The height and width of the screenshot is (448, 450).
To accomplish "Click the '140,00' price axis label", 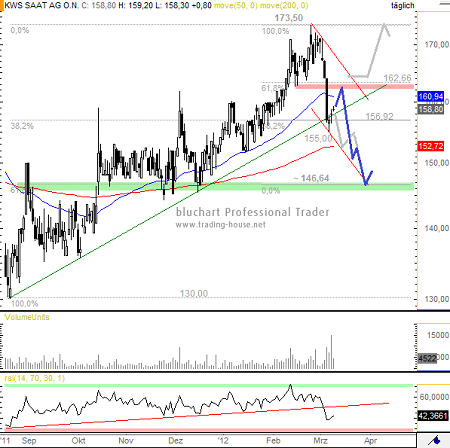I will tap(436, 228).
